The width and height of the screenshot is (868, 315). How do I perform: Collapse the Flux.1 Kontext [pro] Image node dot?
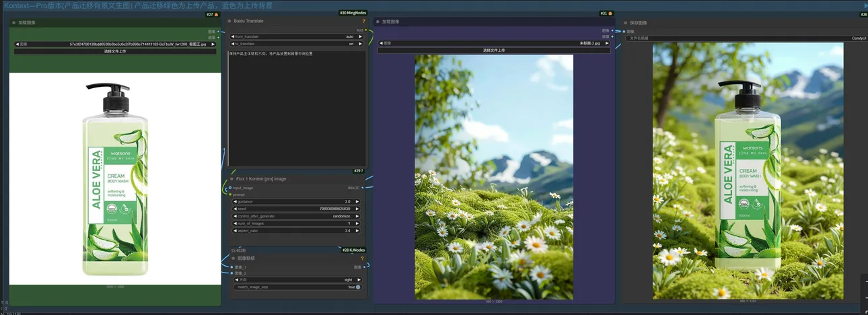[231, 179]
